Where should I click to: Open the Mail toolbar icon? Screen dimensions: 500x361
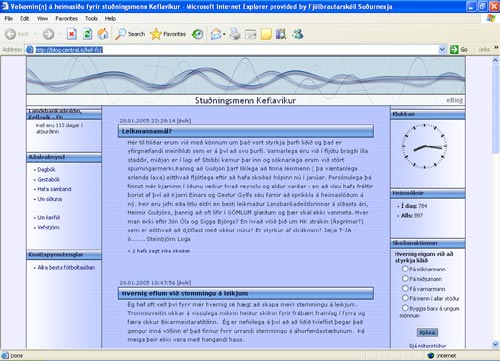click(216, 34)
